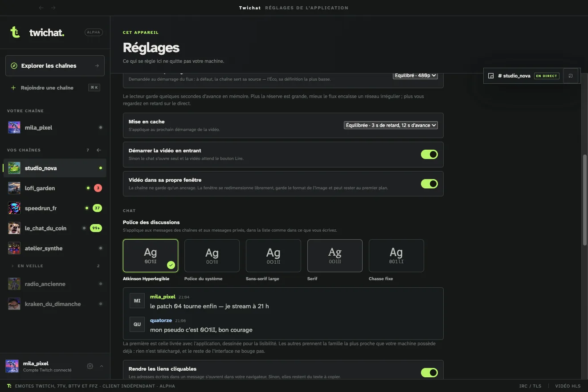Choose the Police du système font card

pyautogui.click(x=212, y=256)
